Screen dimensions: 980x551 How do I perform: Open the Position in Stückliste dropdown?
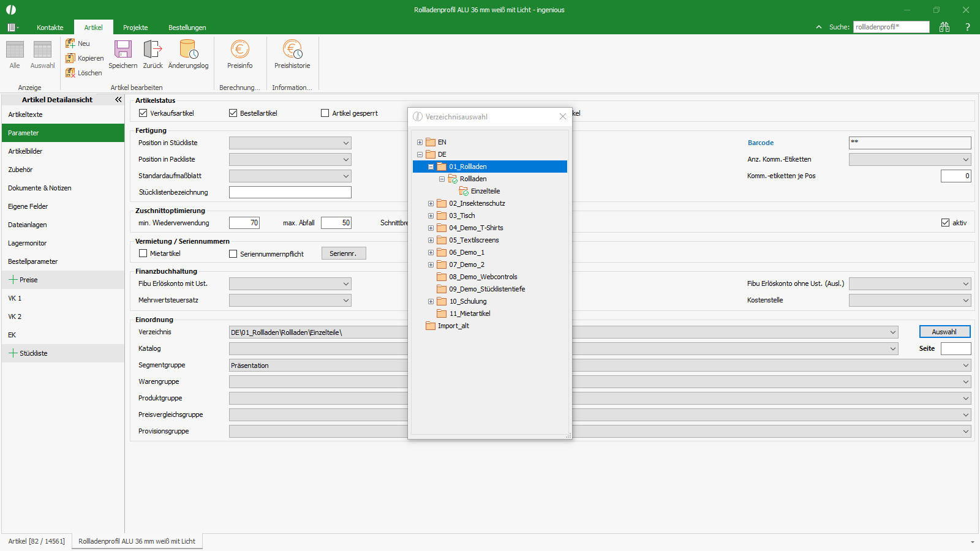coord(346,143)
